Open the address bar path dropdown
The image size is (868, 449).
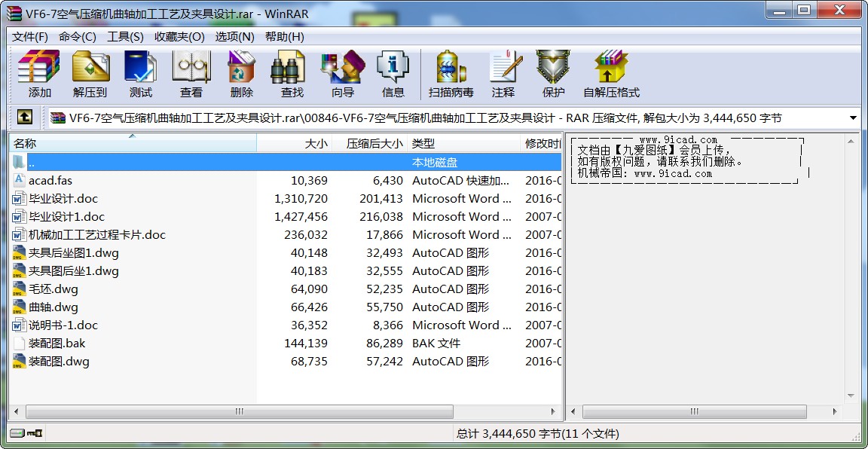click(852, 118)
